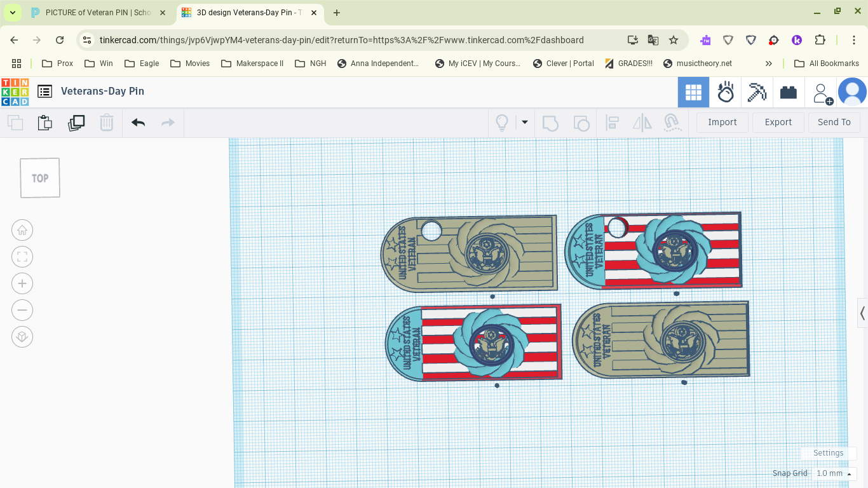Open the Extensions puzzle icon
Screen dimensions: 868x488
click(820, 40)
